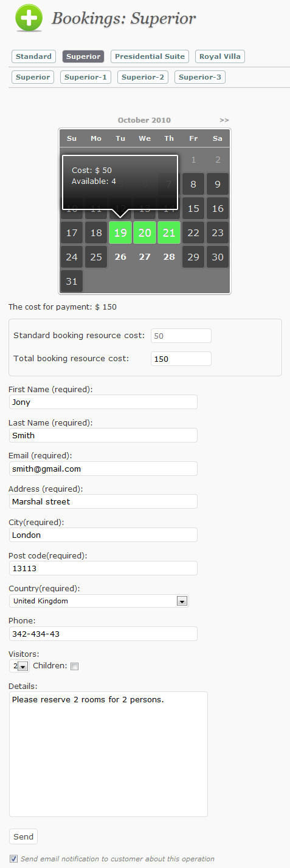Image resolution: width=290 pixels, height=868 pixels.
Task: Expand the Visitors count dropdown
Action: pos(22,666)
